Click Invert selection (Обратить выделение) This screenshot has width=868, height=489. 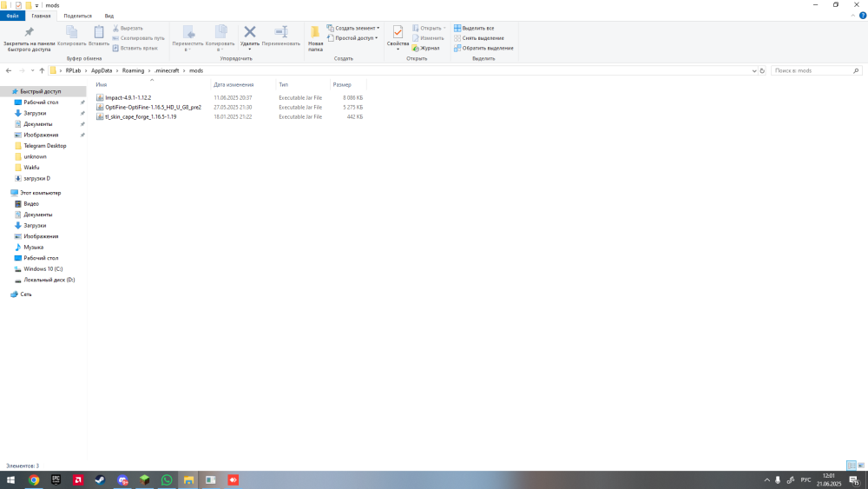tap(483, 48)
